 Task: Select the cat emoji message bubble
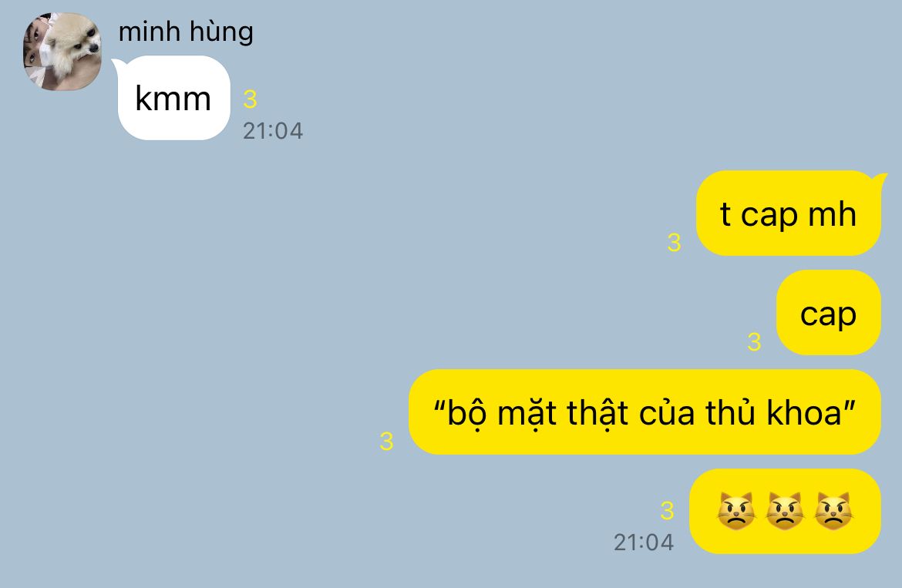pos(786,511)
